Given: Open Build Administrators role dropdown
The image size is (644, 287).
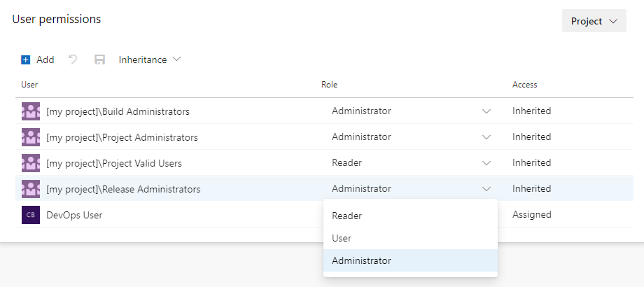Looking at the screenshot, I should (x=486, y=111).
